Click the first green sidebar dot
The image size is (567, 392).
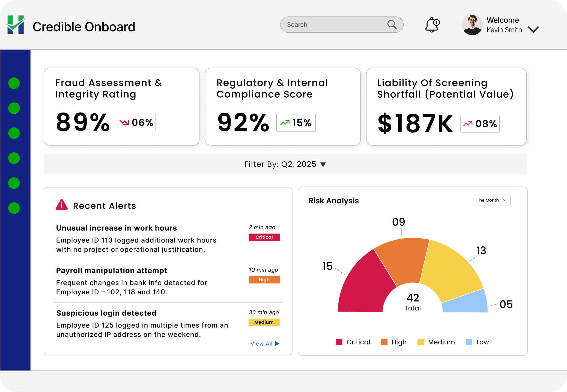14,83
